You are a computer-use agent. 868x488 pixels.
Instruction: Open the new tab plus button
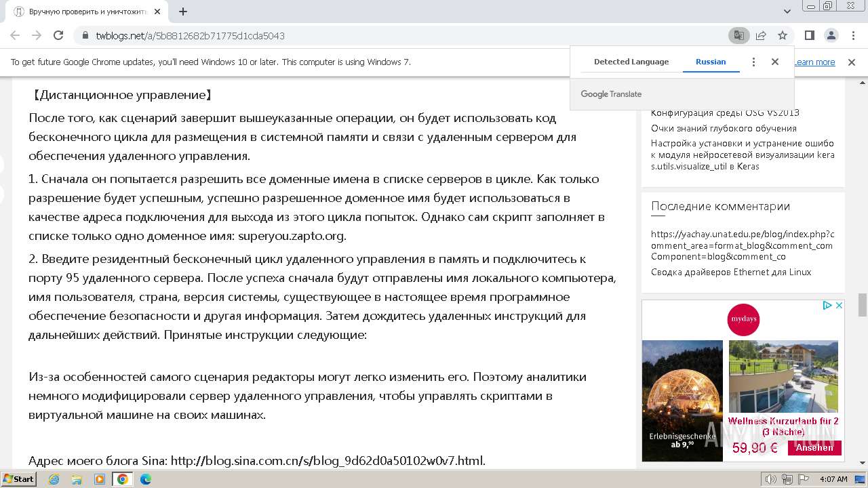(183, 12)
